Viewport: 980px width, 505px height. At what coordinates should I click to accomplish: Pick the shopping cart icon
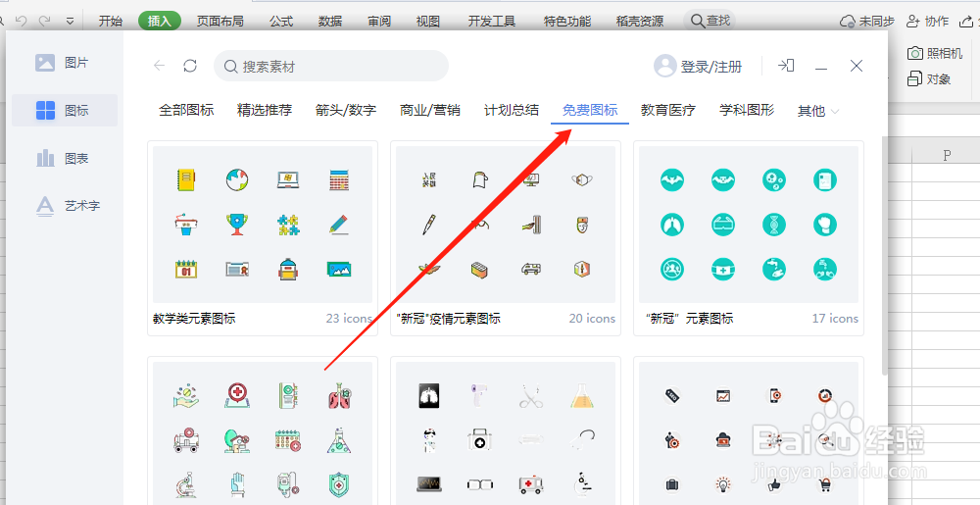pos(825,484)
